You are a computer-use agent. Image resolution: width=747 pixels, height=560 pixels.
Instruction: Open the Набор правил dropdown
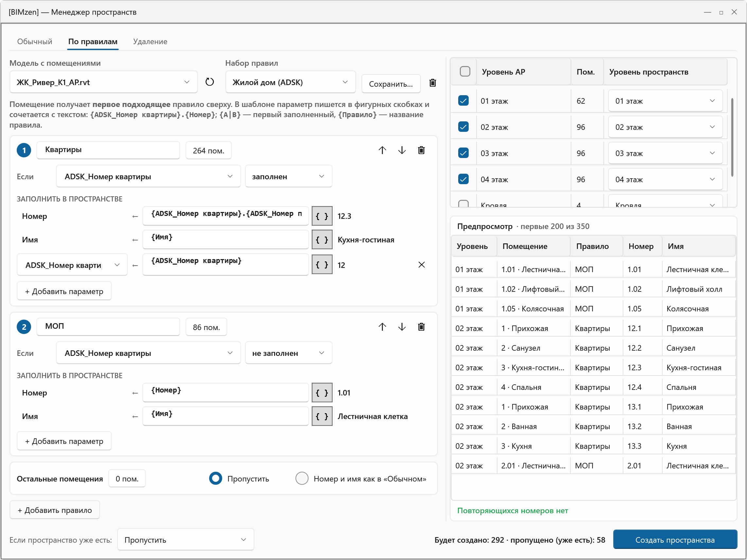pyautogui.click(x=290, y=82)
